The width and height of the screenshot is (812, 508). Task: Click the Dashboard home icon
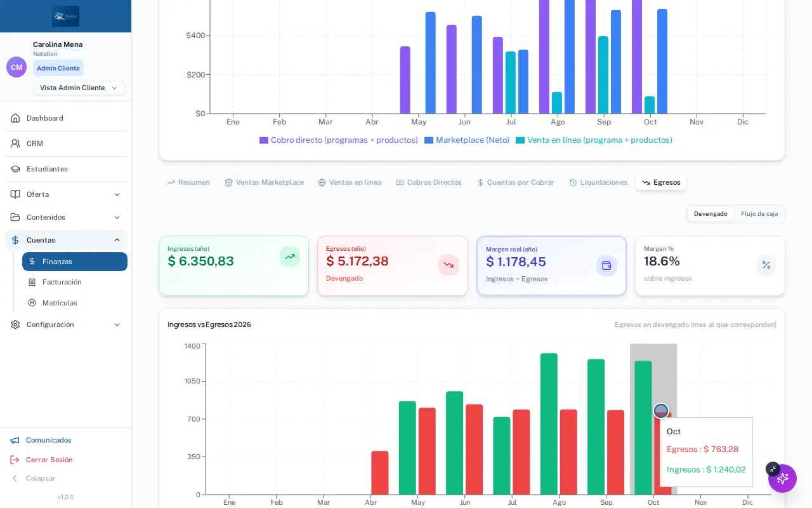pos(15,118)
